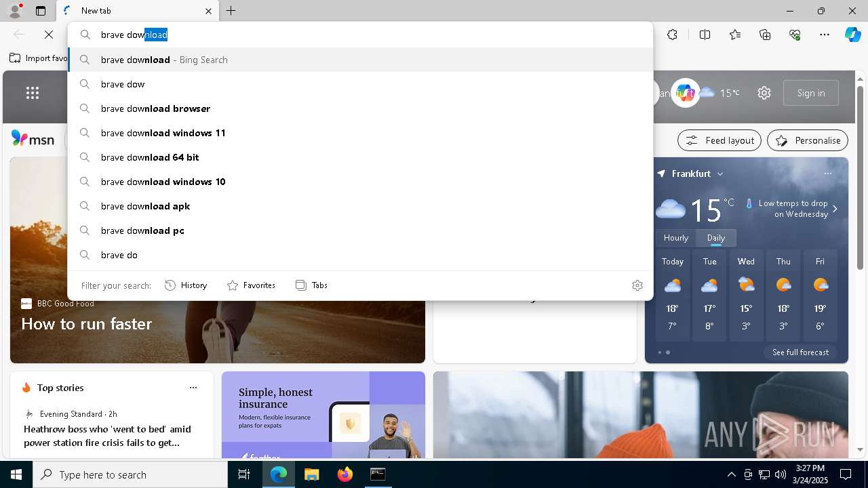This screenshot has width=868, height=488.
Task: Open 'How to run faster' article
Action: click(87, 324)
